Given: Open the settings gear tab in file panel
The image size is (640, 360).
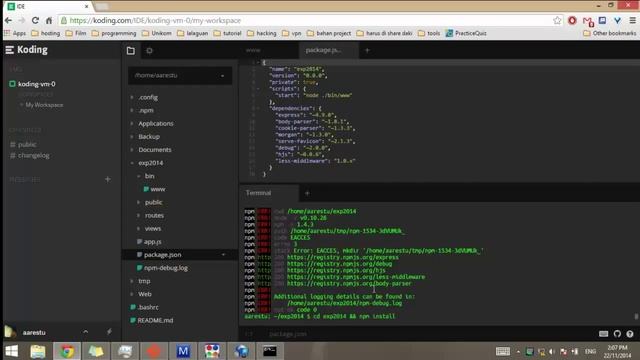Looking at the screenshot, I should [149, 51].
